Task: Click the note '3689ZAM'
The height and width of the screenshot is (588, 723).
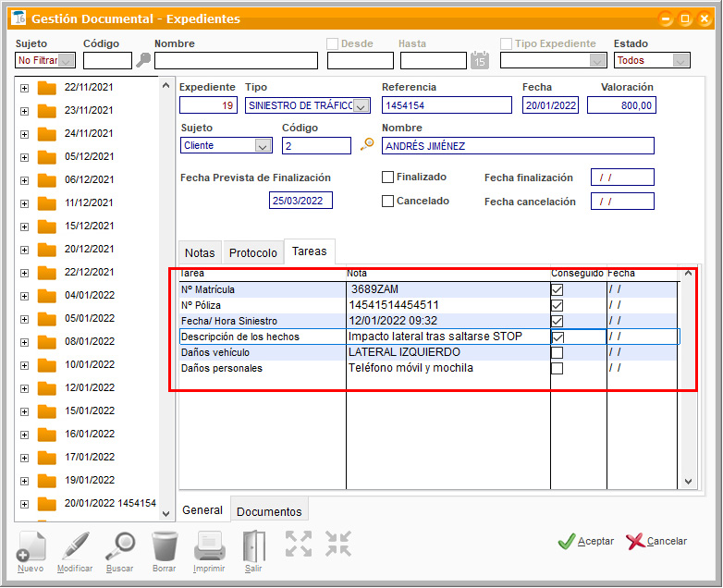Action: (x=374, y=289)
